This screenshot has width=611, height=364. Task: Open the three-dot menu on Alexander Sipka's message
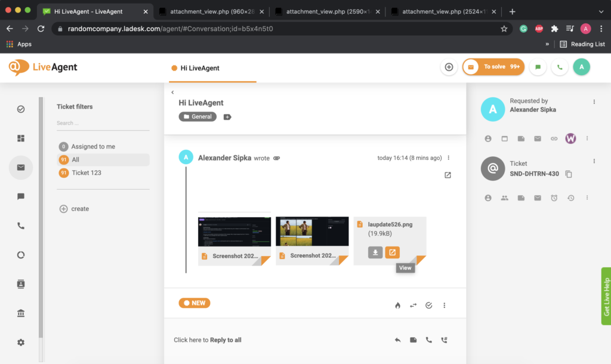tap(448, 158)
